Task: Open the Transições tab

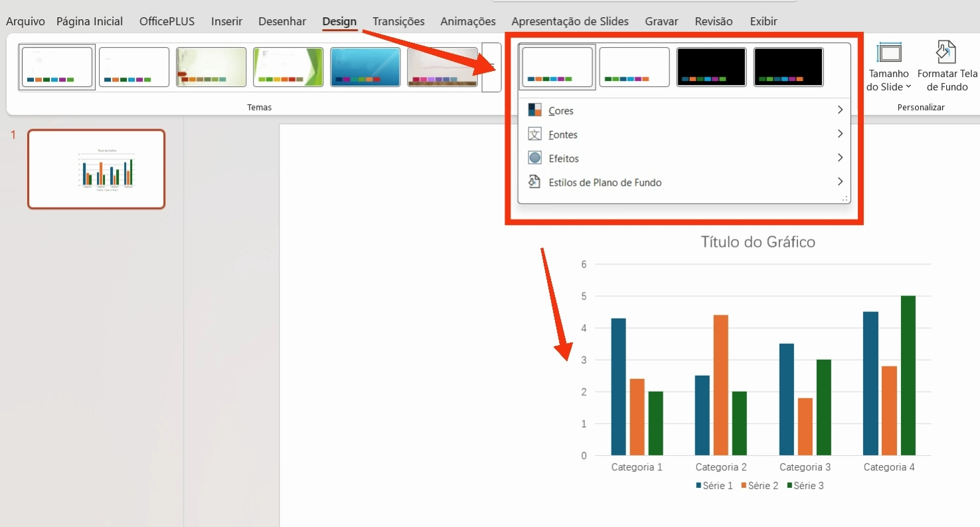Action: [398, 21]
